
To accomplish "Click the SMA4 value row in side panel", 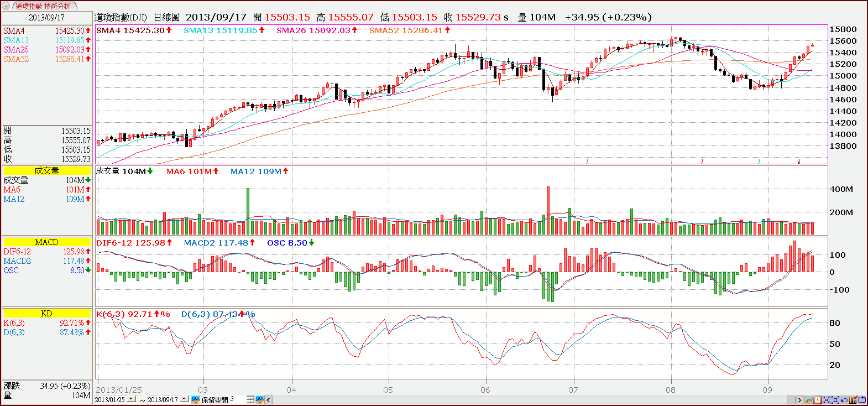I will [x=47, y=31].
